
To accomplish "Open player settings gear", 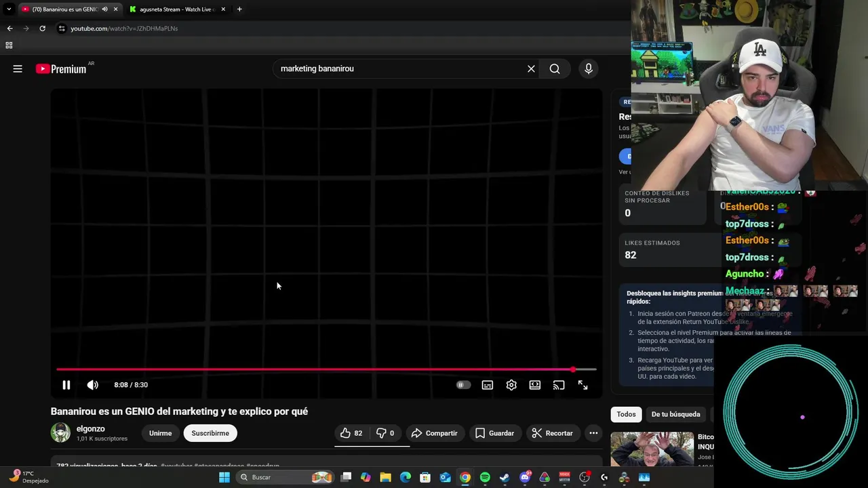I will tap(511, 385).
